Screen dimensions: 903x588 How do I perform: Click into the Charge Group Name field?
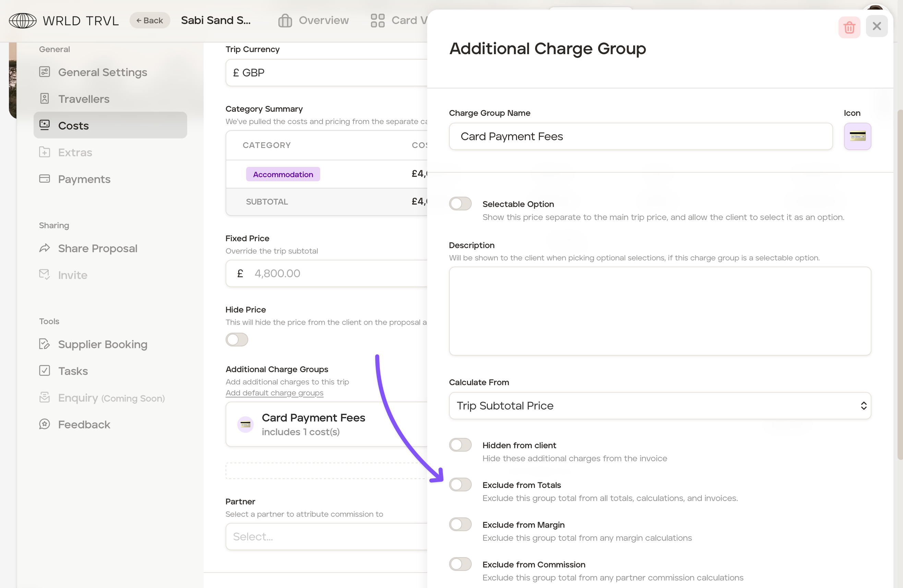pos(640,136)
